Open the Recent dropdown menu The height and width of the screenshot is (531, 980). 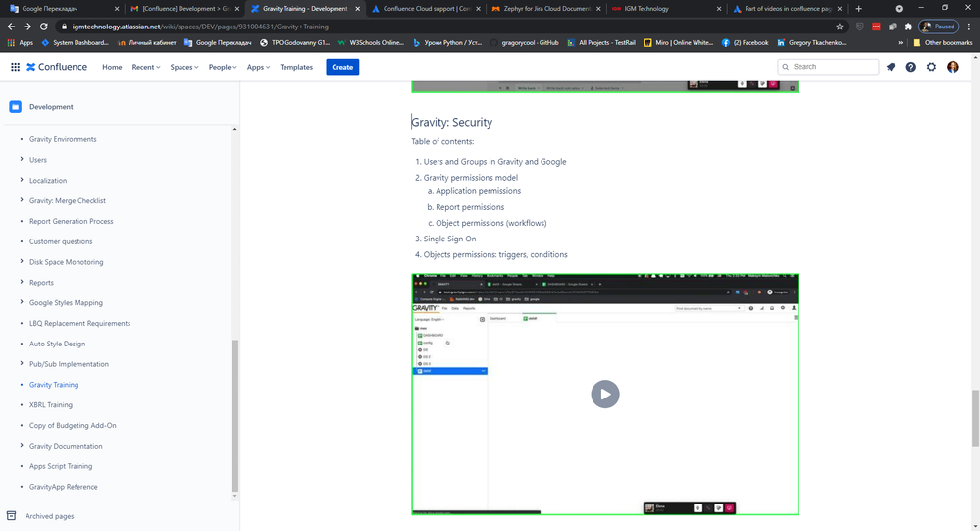[x=145, y=67]
